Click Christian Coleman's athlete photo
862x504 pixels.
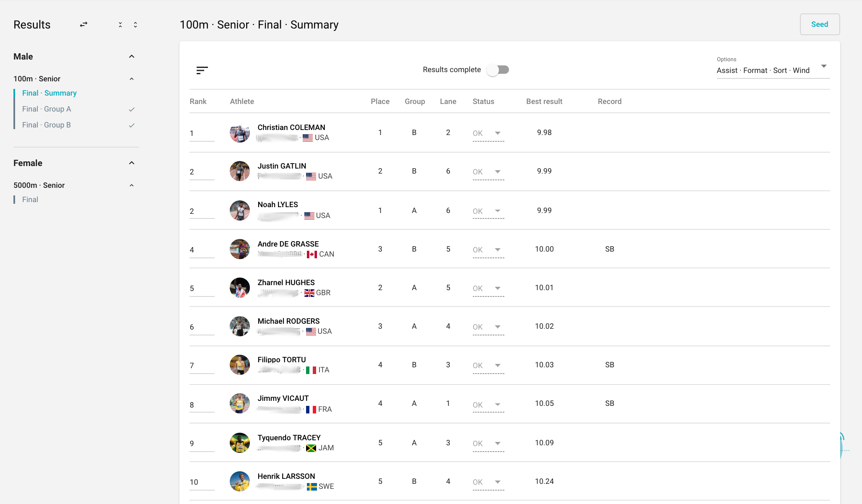240,133
